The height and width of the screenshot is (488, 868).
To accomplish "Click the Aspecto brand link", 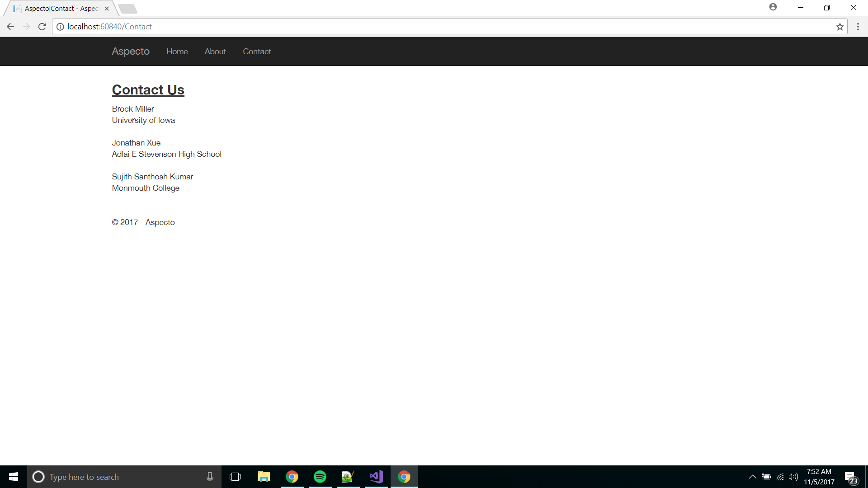I will tap(131, 52).
